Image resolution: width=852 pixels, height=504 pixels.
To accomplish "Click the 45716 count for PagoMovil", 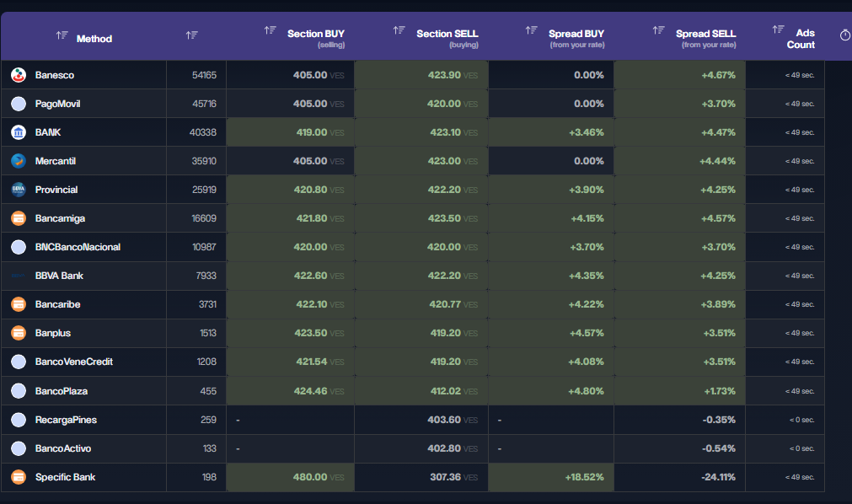I will pos(204,104).
